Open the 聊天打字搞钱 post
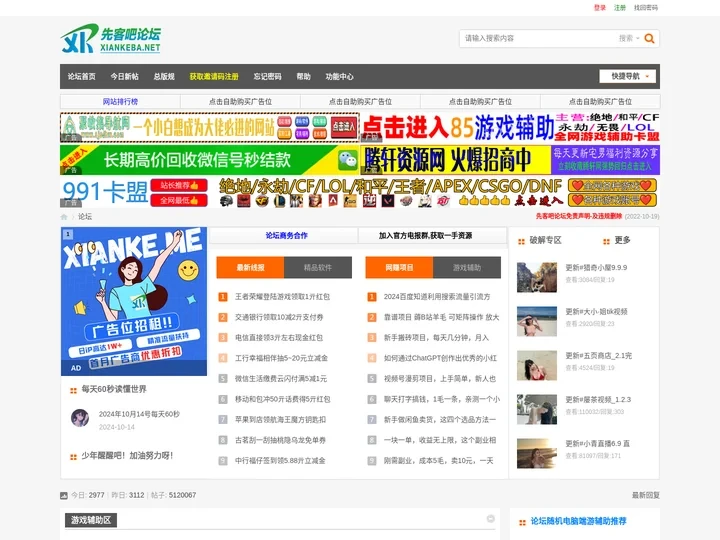Image resolution: width=720 pixels, height=540 pixels. click(x=442, y=399)
